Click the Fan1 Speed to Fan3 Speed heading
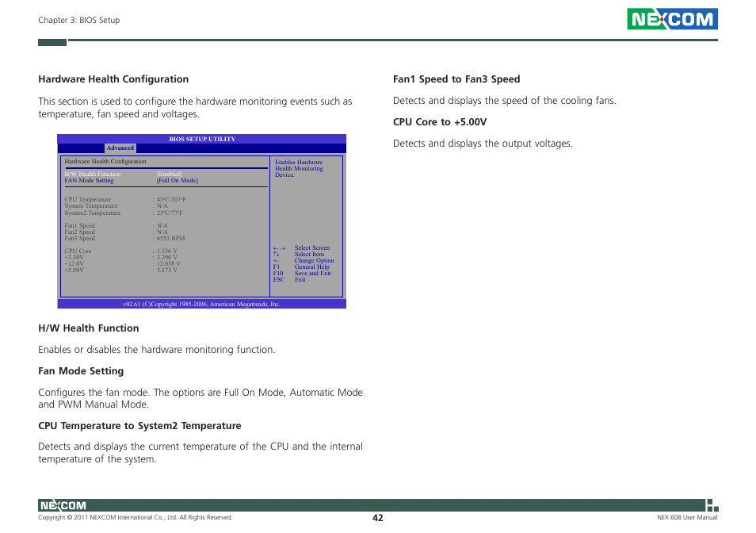756x533 pixels. pyautogui.click(x=456, y=79)
